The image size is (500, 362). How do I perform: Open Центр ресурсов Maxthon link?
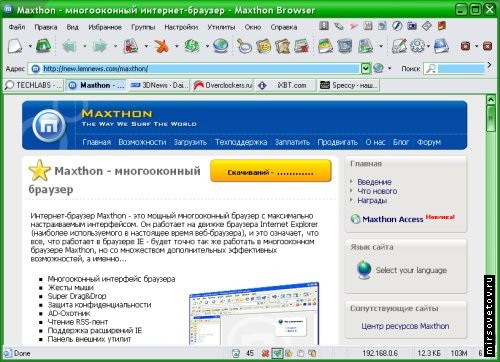[405, 326]
